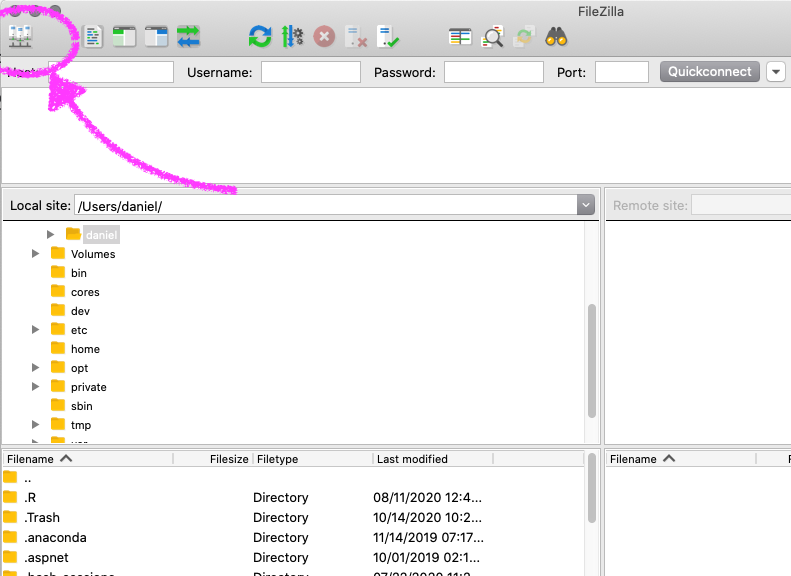
Task: Expand the daniel folder
Action: [50, 235]
